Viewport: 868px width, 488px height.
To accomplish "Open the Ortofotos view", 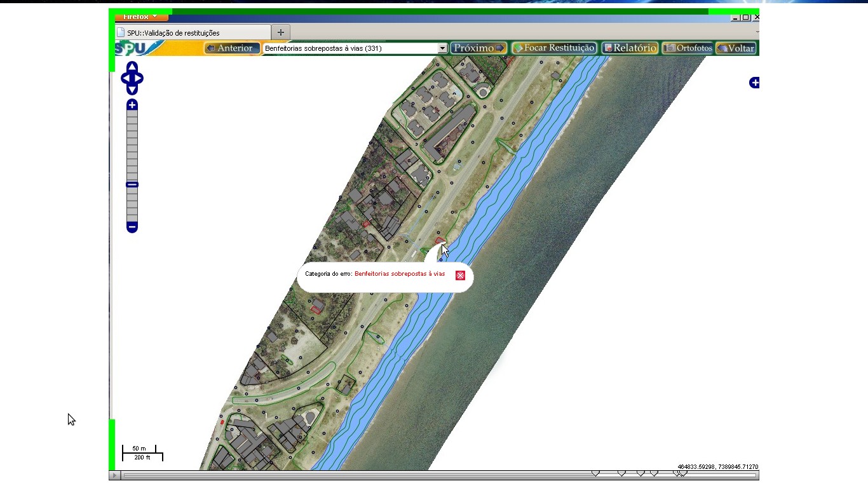I will pos(688,48).
